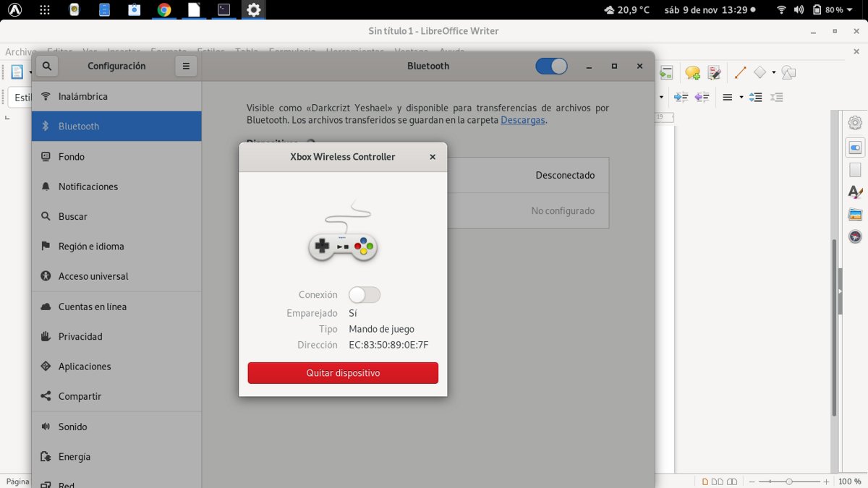Turn off the main Bluetooth switch in headerbar
The image size is (868, 488).
(x=551, y=66)
